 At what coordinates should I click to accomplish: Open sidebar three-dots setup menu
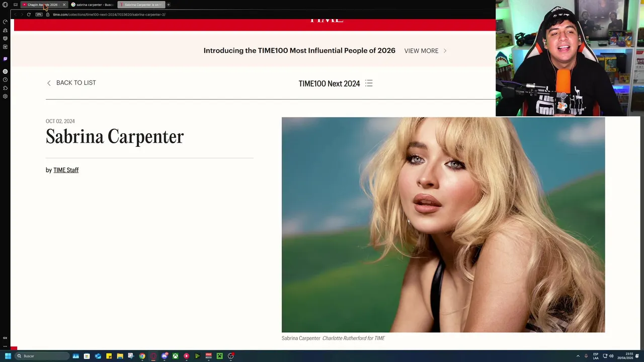(5, 346)
